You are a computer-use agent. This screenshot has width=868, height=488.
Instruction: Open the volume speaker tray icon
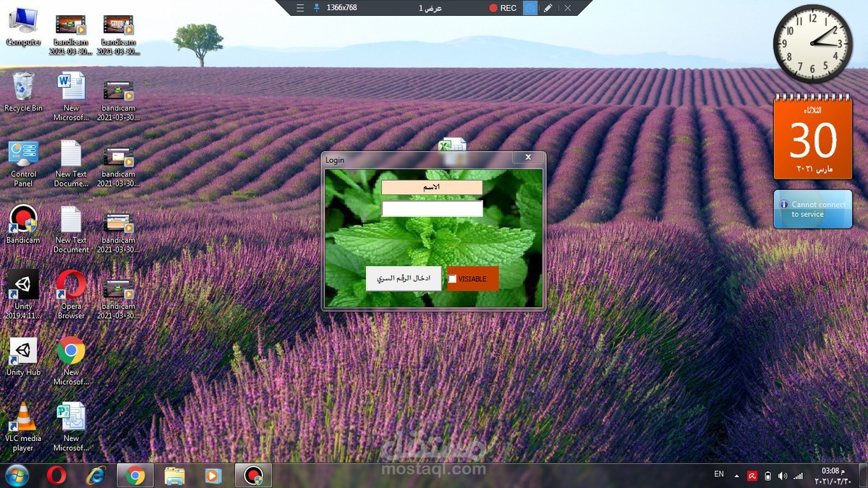pos(783,476)
